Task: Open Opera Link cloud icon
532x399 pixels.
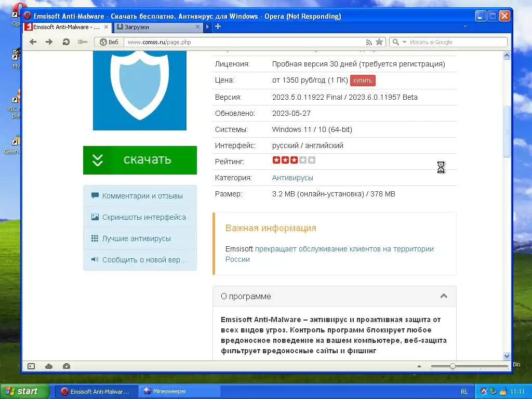Action: tap(49, 366)
